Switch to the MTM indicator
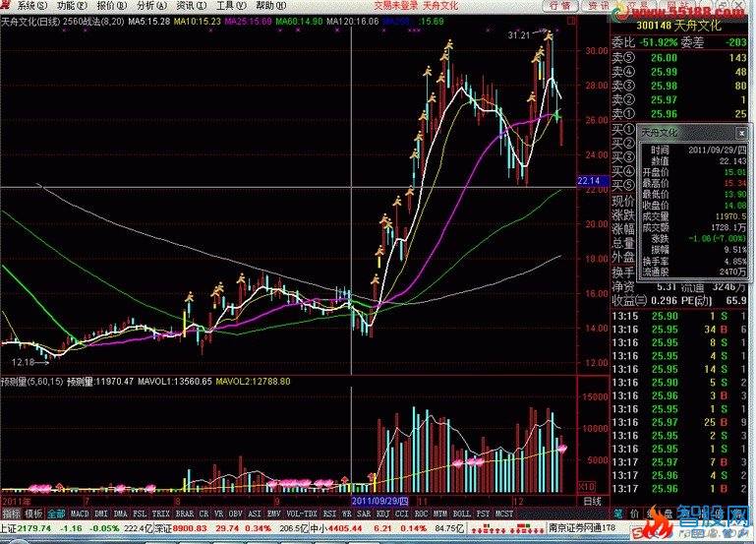 [x=440, y=514]
